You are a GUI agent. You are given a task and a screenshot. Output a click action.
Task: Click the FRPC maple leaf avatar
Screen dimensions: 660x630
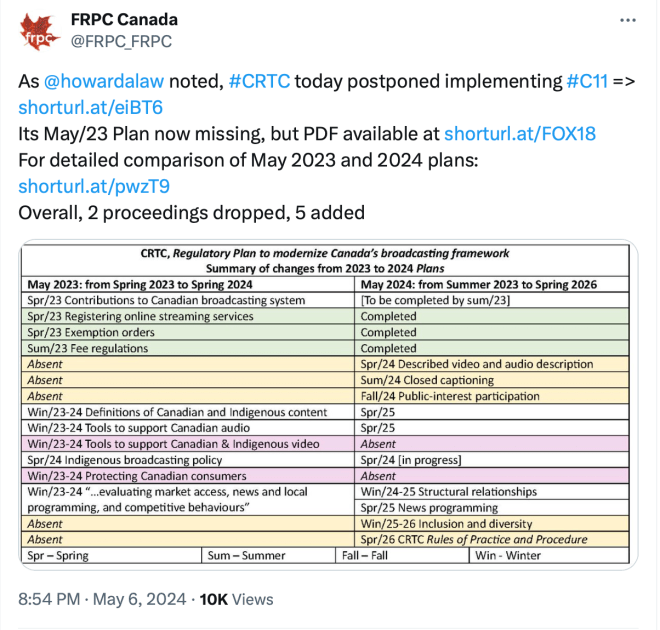coord(40,31)
